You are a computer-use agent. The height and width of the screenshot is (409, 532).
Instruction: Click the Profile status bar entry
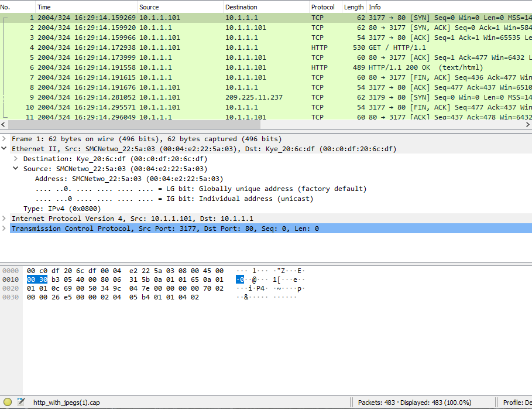pyautogui.click(x=517, y=403)
